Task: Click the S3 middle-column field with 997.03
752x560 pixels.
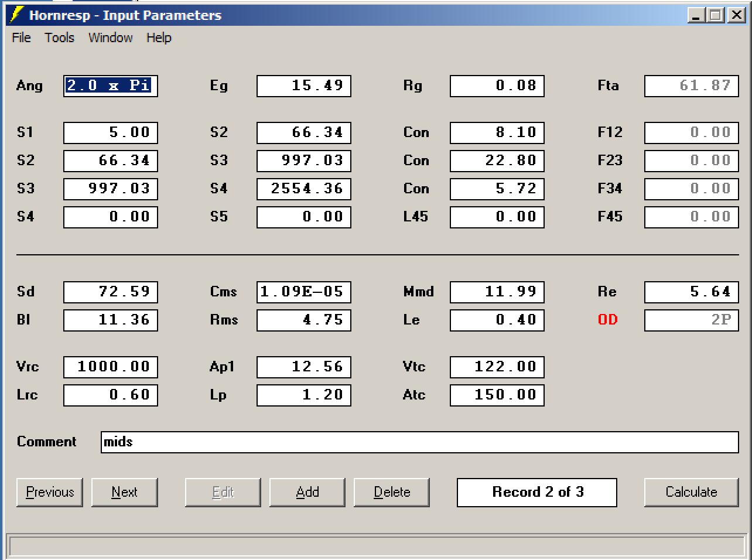Action: [x=304, y=161]
